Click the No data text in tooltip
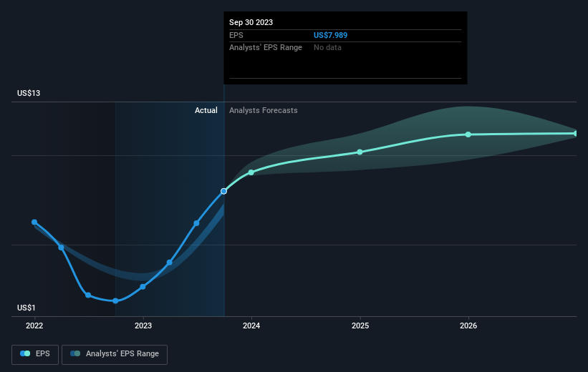Viewport: 588px width, 372px height. point(327,48)
